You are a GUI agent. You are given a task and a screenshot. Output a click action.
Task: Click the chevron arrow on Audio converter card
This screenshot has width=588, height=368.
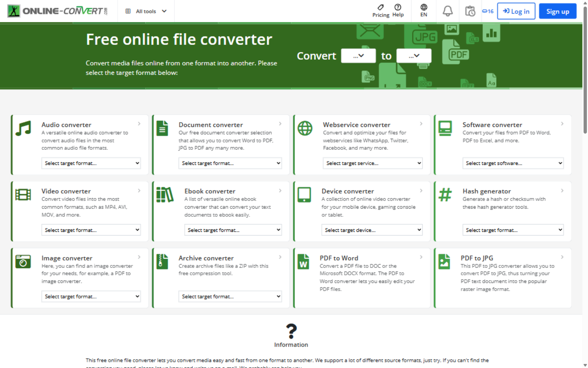point(139,124)
